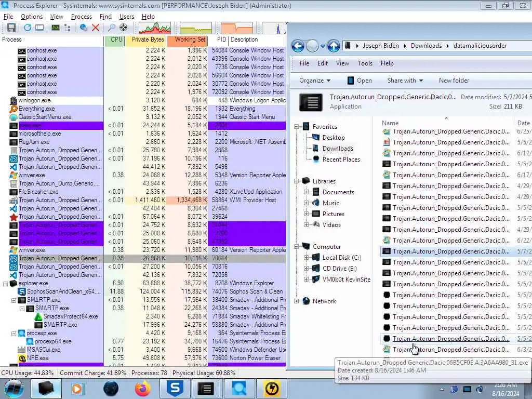Select the microsofthelp.exe process row
532x399 pixels.
point(143,134)
